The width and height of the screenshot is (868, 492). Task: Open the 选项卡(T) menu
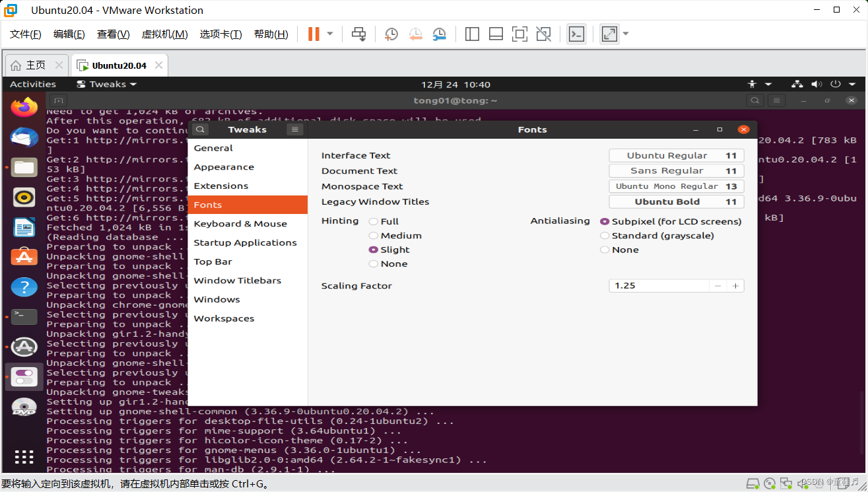point(221,34)
